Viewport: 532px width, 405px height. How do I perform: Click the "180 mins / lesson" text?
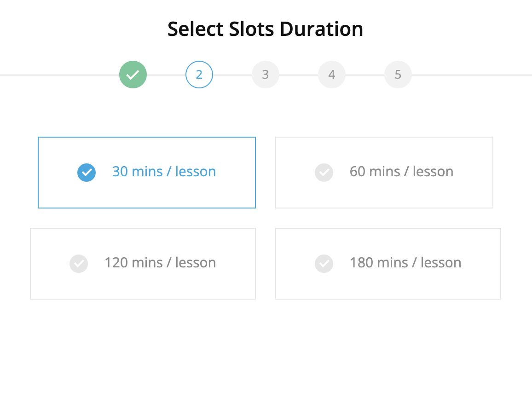point(405,263)
